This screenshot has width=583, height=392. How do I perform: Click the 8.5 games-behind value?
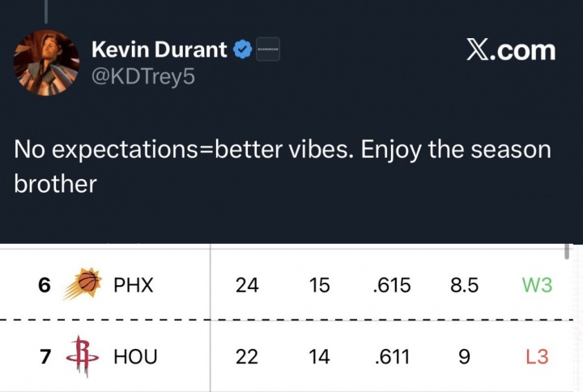tap(464, 286)
